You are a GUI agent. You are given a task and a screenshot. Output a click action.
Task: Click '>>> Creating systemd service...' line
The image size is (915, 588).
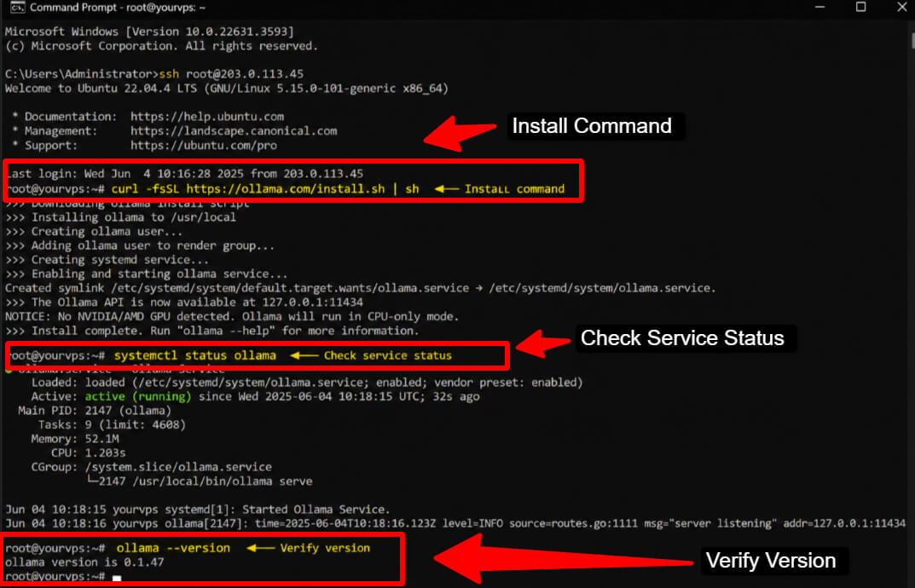[107, 260]
